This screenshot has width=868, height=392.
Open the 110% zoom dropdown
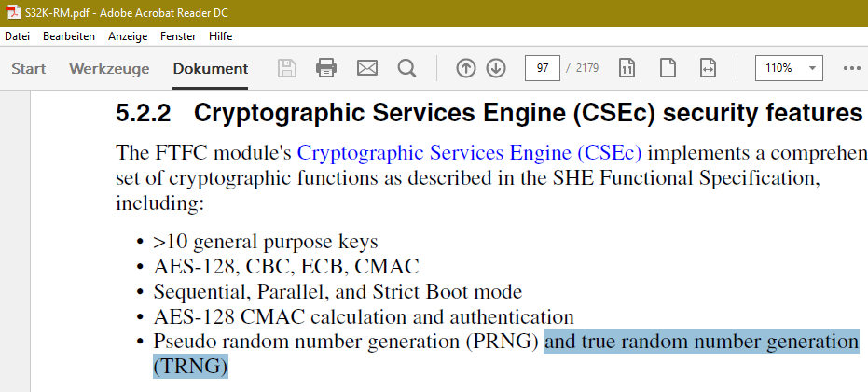click(x=813, y=68)
